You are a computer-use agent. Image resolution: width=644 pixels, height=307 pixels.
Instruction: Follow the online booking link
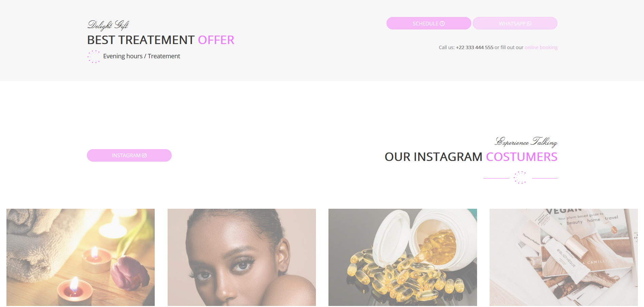point(541,47)
